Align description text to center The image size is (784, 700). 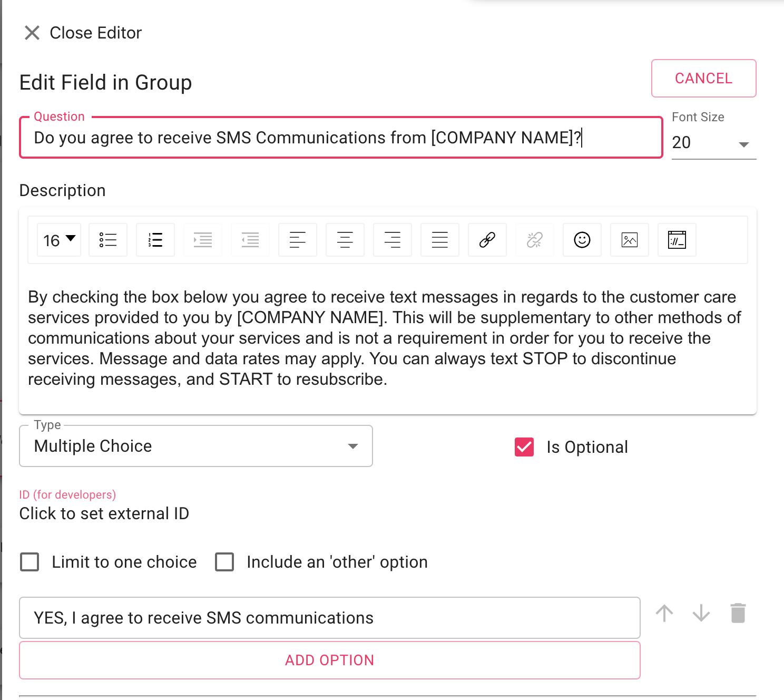point(345,240)
